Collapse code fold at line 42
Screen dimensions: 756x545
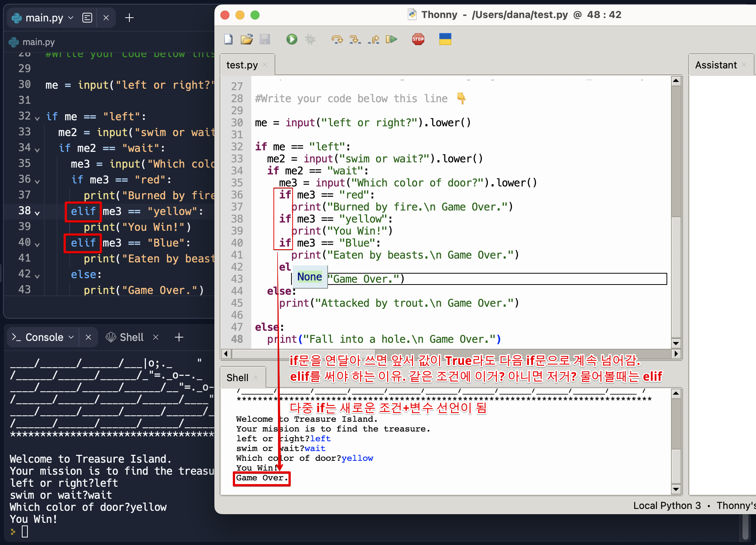(x=37, y=276)
